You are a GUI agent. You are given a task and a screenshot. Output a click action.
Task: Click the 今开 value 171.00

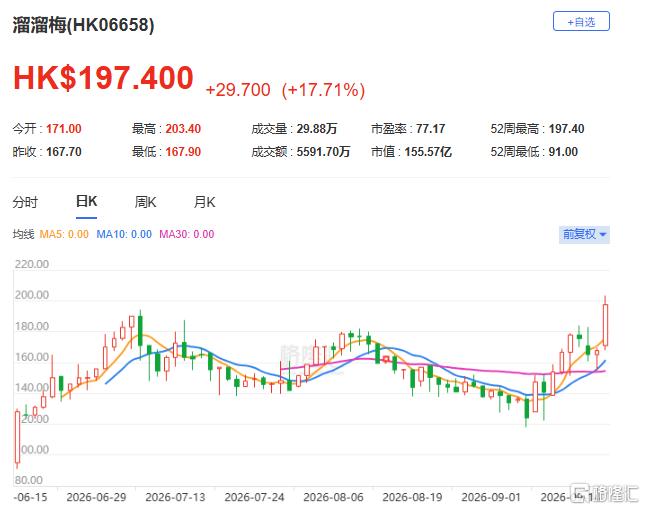coord(64,129)
